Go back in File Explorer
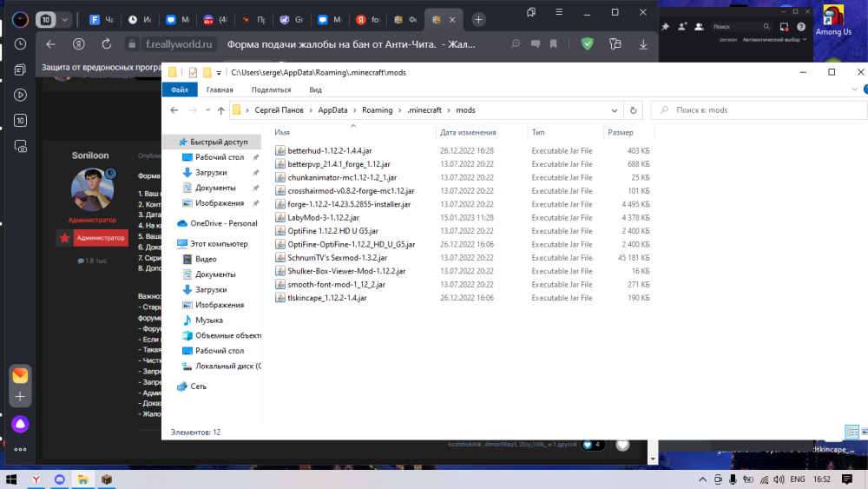Image resolution: width=868 pixels, height=489 pixels. [x=174, y=110]
